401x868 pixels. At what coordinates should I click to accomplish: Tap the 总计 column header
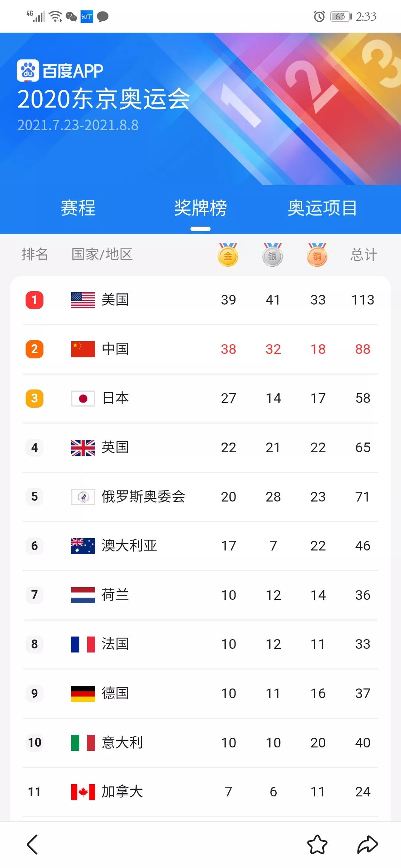click(x=363, y=255)
